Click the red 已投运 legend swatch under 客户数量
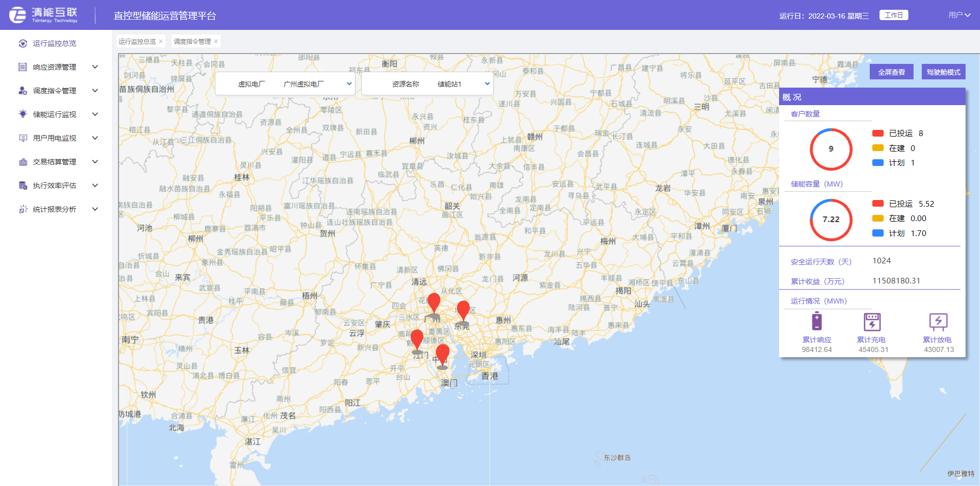980x486 pixels. (878, 133)
